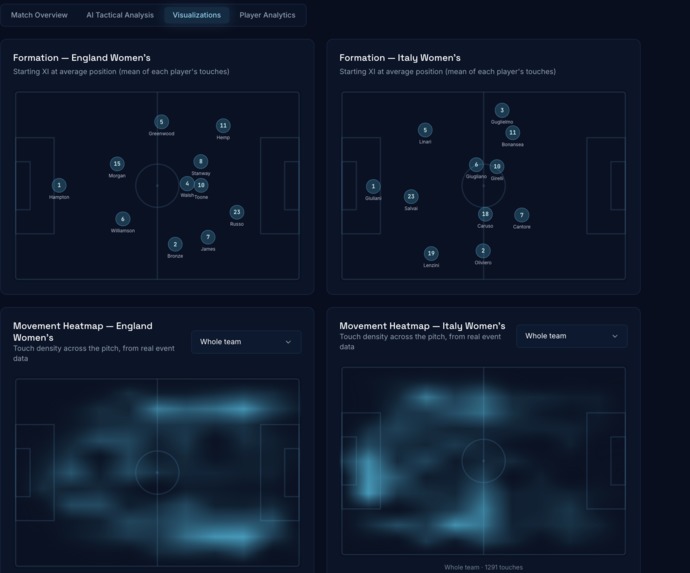Image resolution: width=690 pixels, height=573 pixels.
Task: Click player marker 18 Caruso
Action: click(485, 214)
